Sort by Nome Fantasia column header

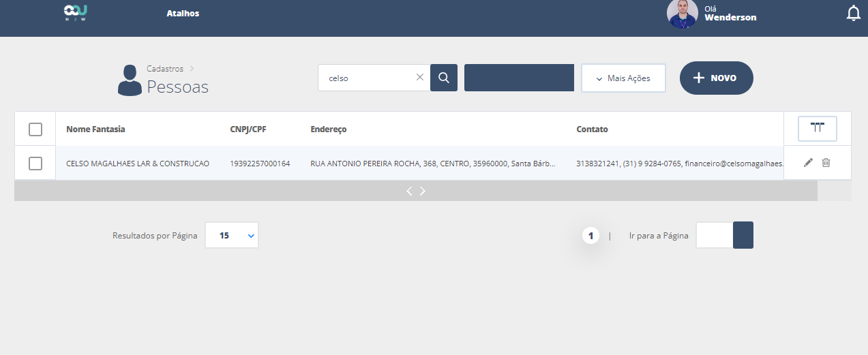(x=95, y=129)
